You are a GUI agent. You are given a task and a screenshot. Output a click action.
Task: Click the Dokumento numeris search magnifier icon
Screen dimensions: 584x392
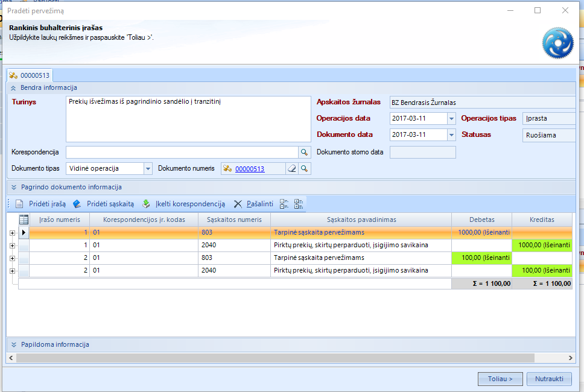click(x=304, y=169)
